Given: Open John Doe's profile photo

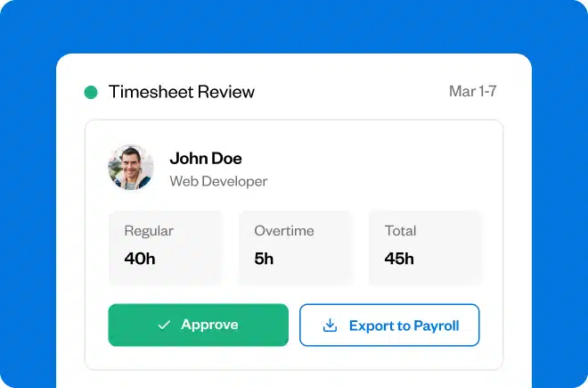Looking at the screenshot, I should [131, 168].
